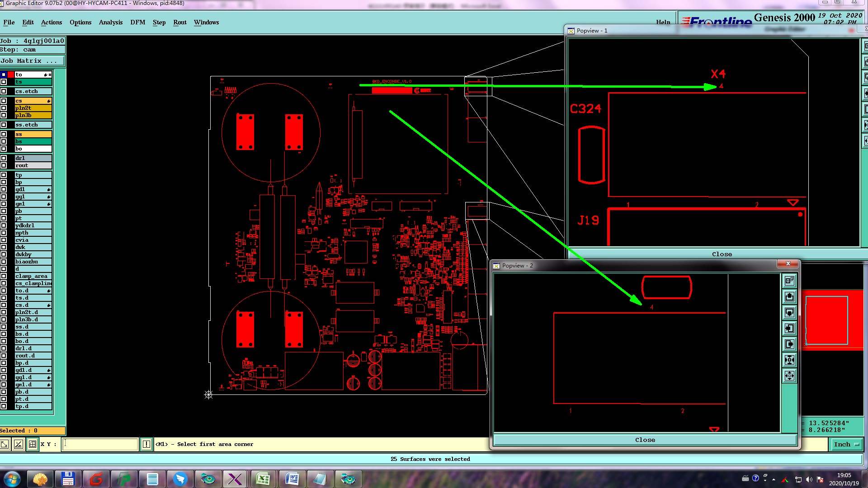
Task: Click the pan down icon in Popview 2
Action: (x=789, y=313)
